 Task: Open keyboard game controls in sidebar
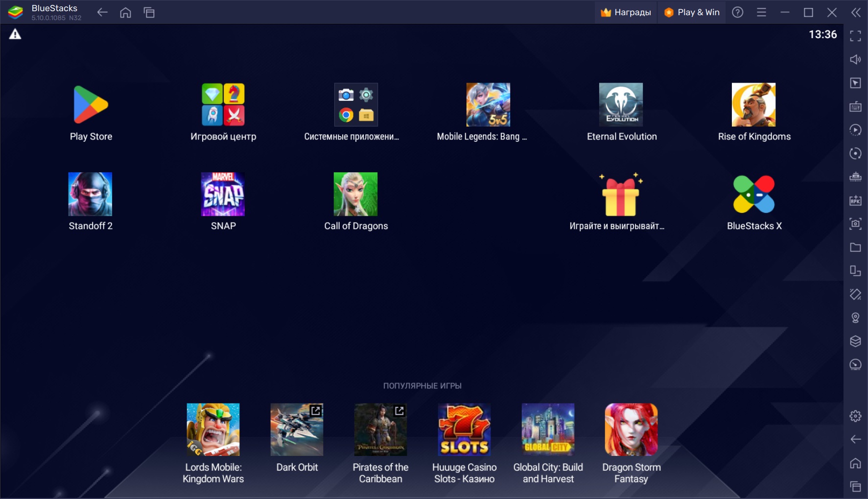pyautogui.click(x=855, y=106)
